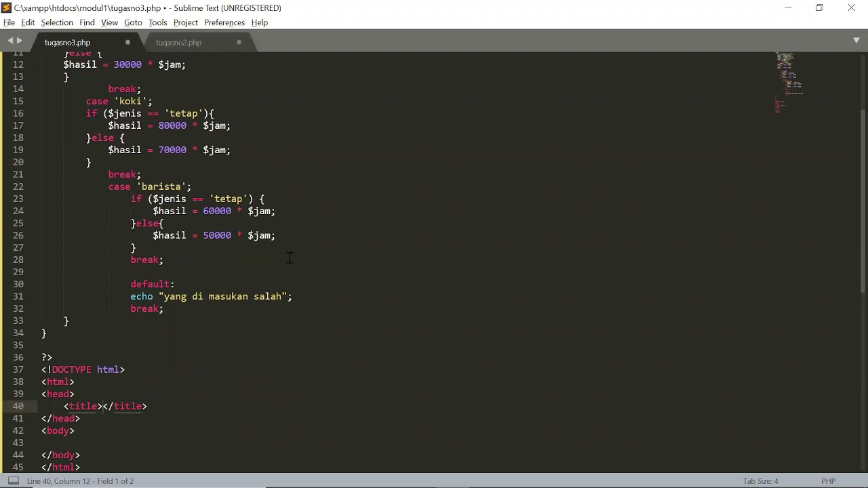
Task: Click the echo "yang di masukan salah" line
Action: (x=211, y=296)
